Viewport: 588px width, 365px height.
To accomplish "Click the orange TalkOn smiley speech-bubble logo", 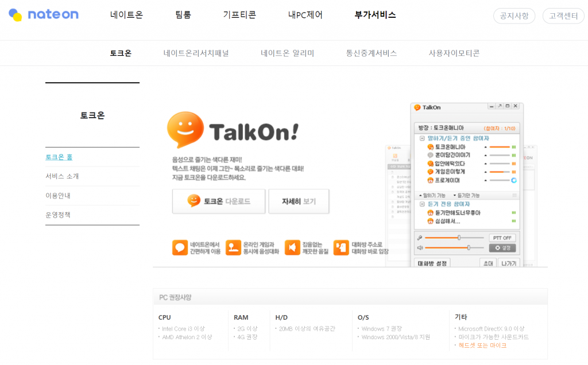I will pos(185,129).
